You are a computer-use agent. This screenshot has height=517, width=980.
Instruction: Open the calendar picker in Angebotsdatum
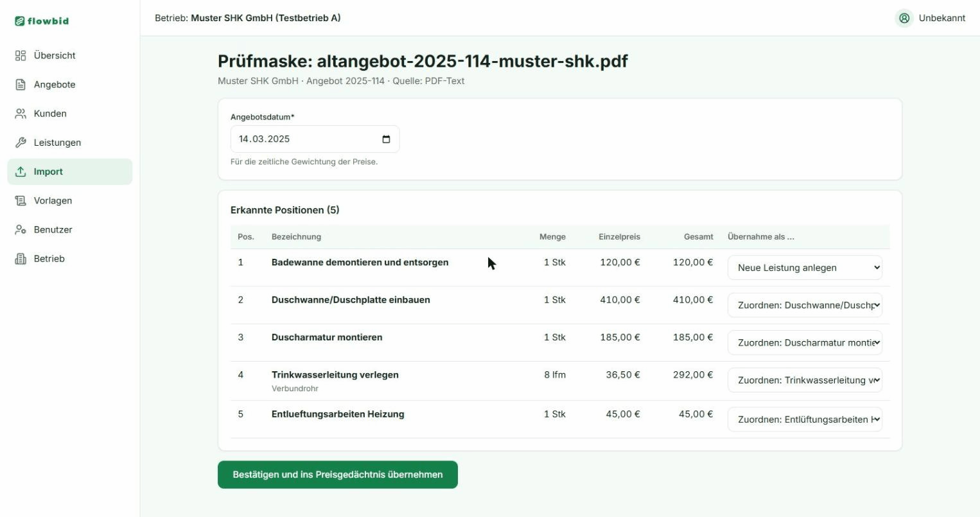[x=386, y=139]
